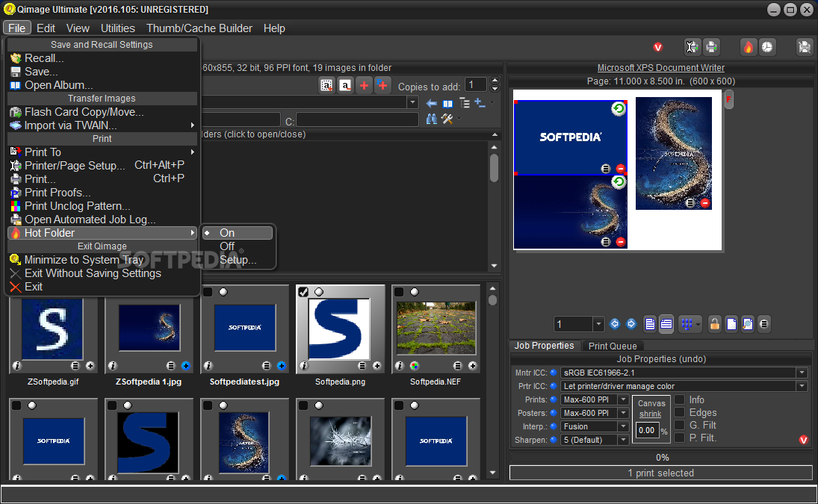Click Job Properties (undo) header

661,359
